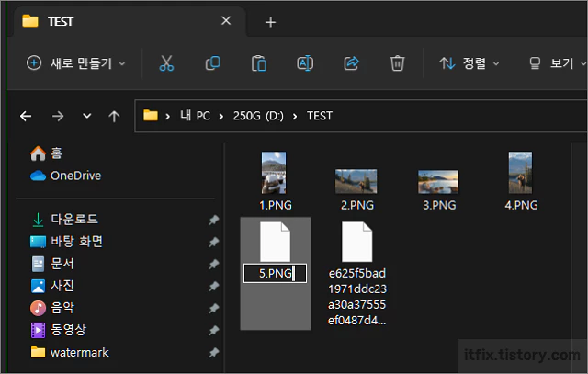This screenshot has width=588, height=374.
Task: Open 동영상 folder in sidebar
Action: tap(59, 330)
